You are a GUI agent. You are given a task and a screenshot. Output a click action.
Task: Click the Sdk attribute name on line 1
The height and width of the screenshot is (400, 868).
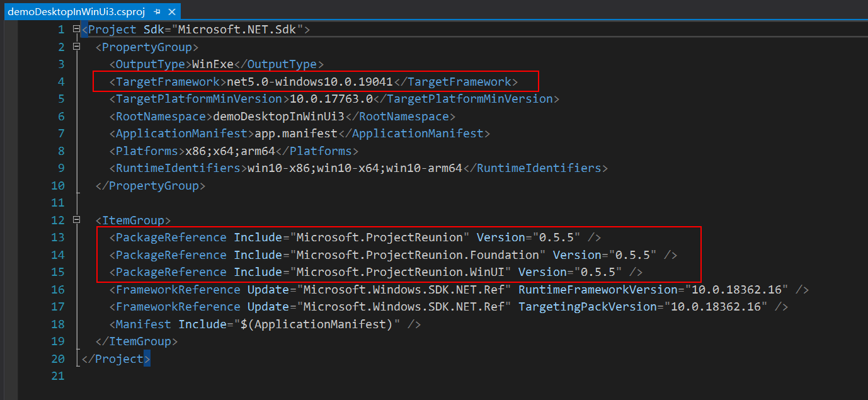click(154, 30)
